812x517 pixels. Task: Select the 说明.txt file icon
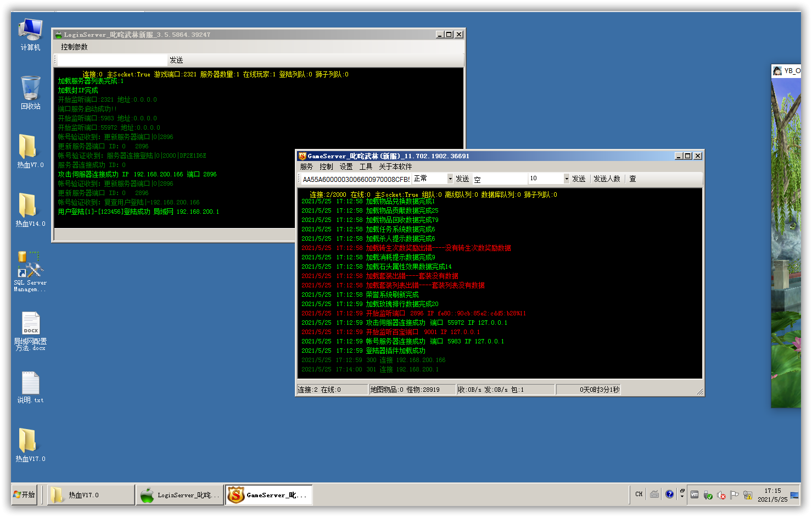pyautogui.click(x=30, y=387)
